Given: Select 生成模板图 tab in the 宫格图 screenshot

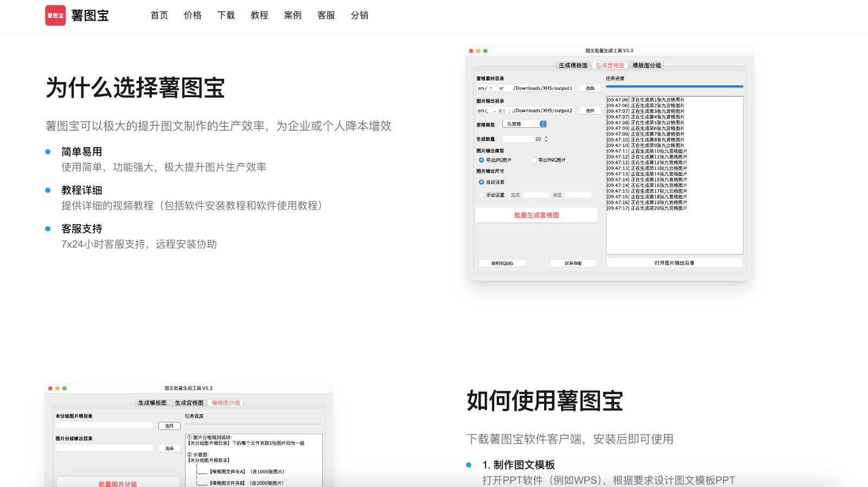Looking at the screenshot, I should tap(573, 65).
